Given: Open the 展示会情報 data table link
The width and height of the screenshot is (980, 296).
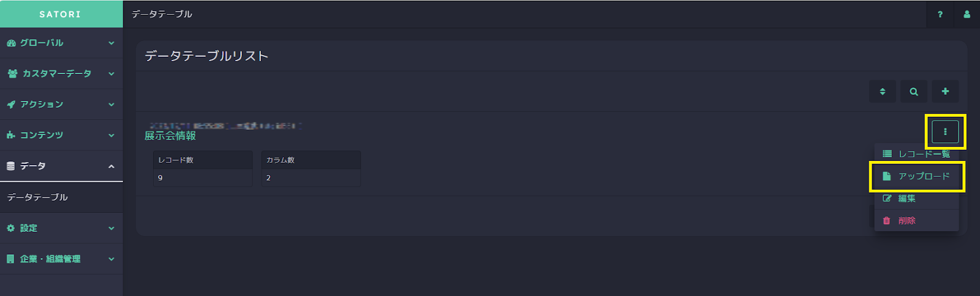Looking at the screenshot, I should tap(170, 136).
